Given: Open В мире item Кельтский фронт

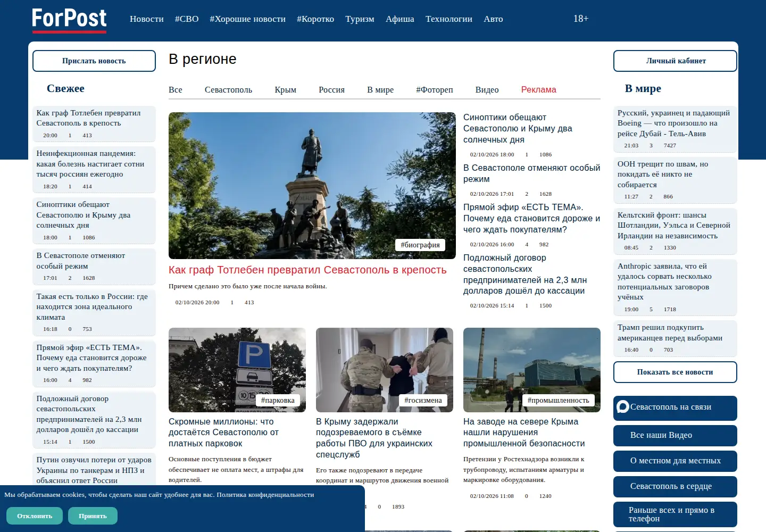Looking at the screenshot, I should [x=673, y=225].
